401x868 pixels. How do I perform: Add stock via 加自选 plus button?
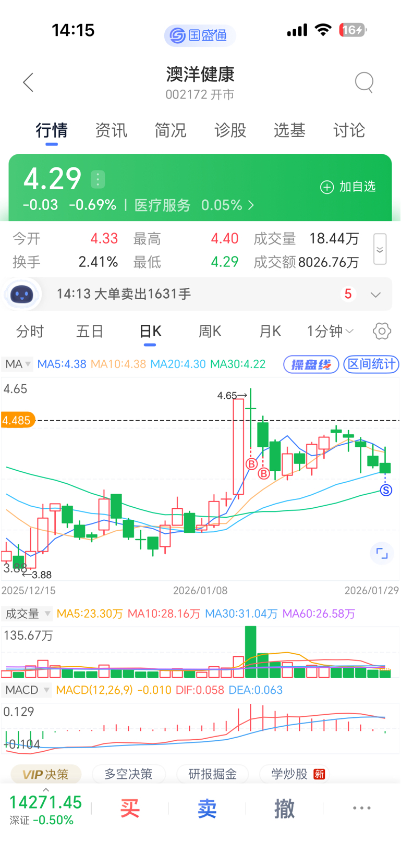point(348,187)
